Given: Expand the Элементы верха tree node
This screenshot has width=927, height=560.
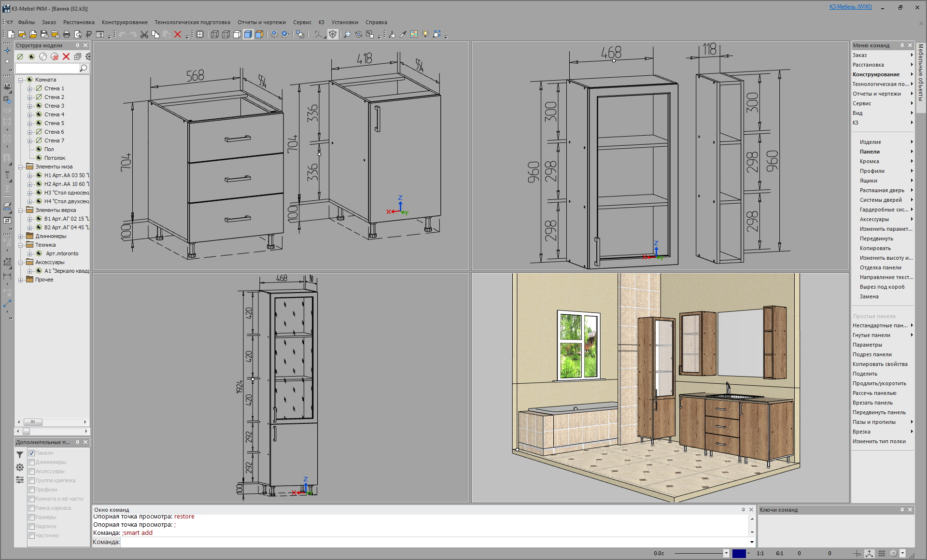Looking at the screenshot, I should click(21, 210).
